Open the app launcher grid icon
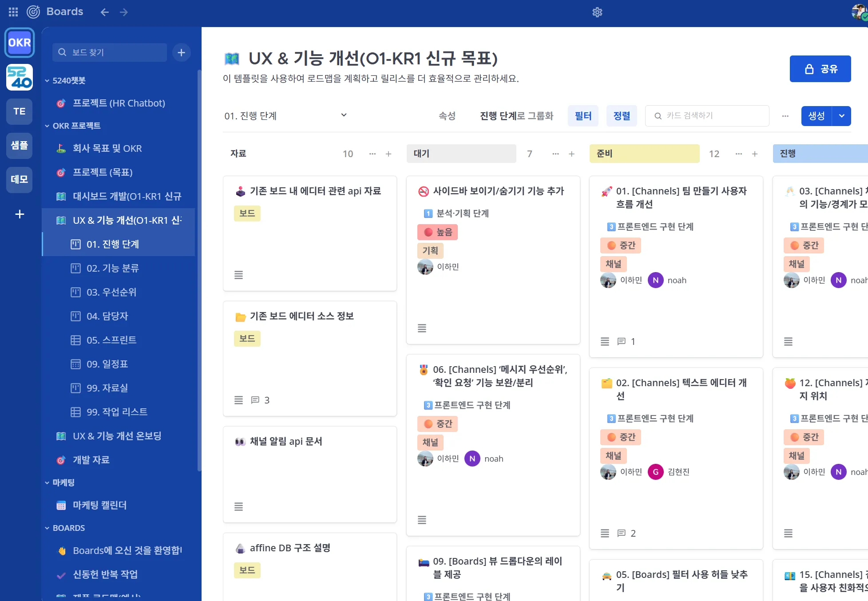Screen dimensions: 868x601 (13, 12)
